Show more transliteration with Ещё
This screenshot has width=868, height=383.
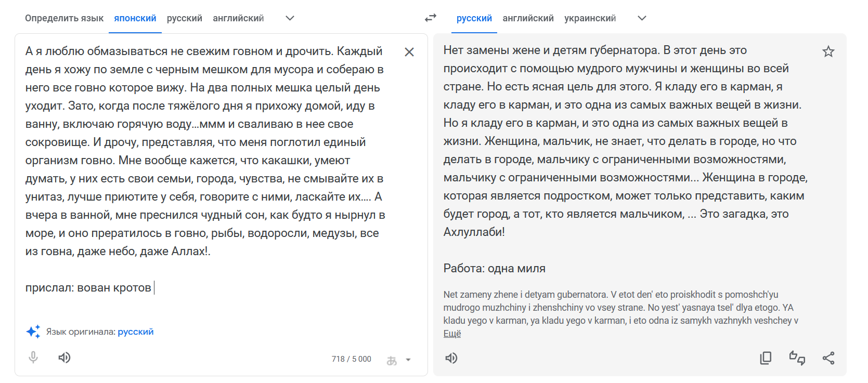pos(452,334)
